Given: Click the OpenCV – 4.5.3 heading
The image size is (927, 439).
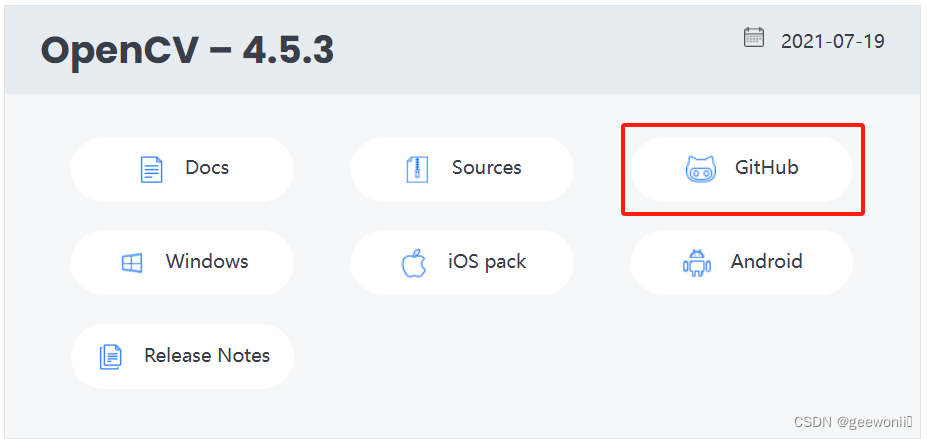Looking at the screenshot, I should coord(187,50).
